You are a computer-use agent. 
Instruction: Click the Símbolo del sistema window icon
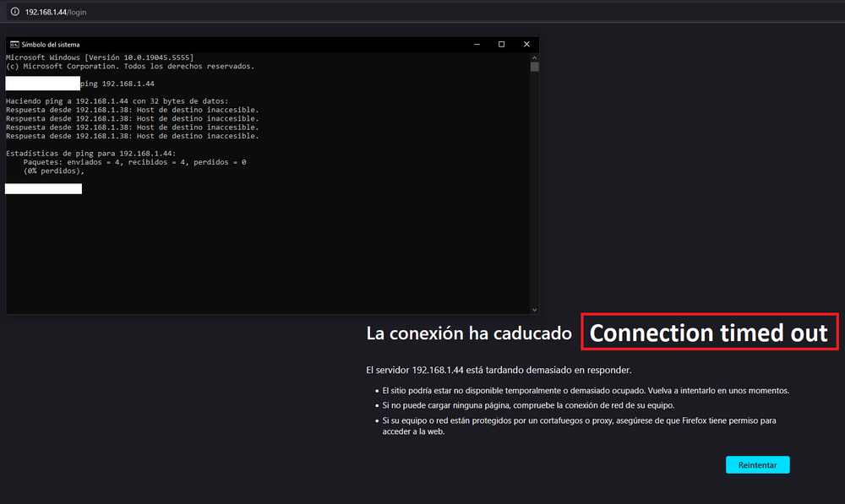[14, 44]
